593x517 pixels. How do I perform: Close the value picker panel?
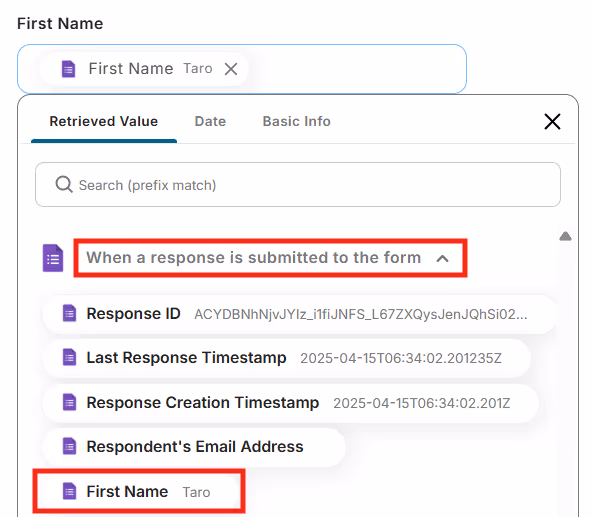pos(552,121)
